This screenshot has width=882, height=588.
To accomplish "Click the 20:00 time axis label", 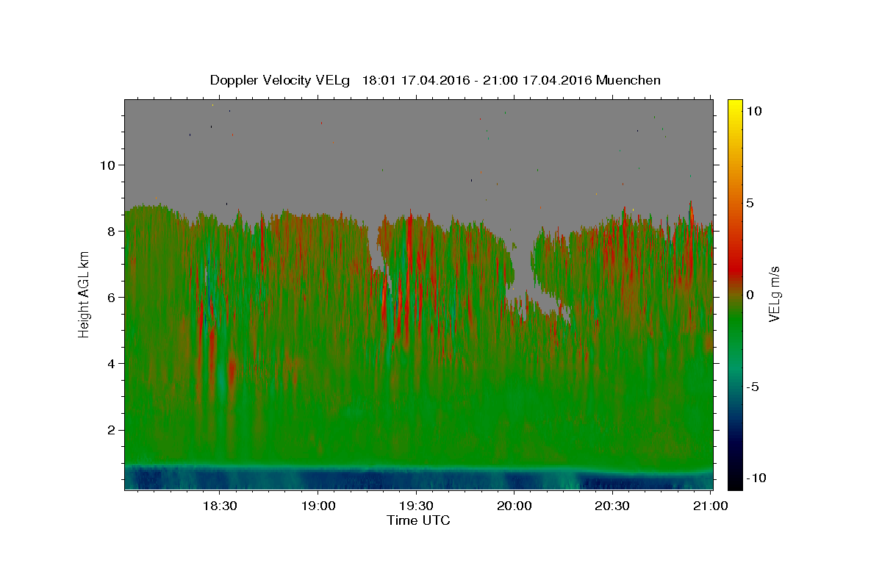I will click(x=514, y=506).
